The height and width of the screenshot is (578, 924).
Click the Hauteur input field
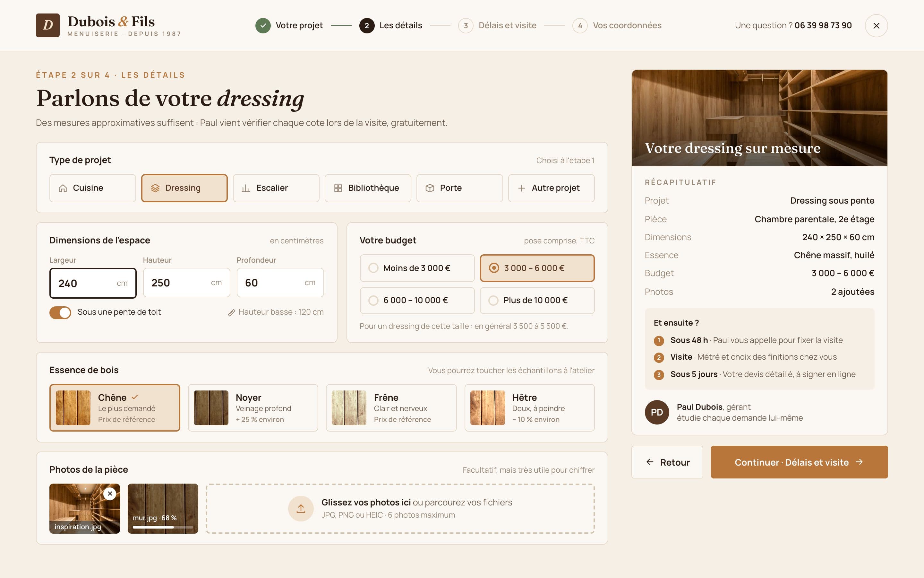coord(186,283)
